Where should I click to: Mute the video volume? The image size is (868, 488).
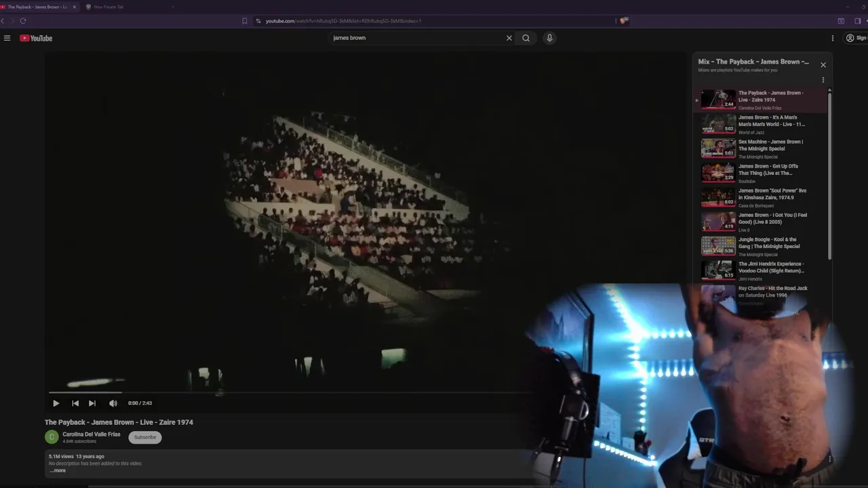click(x=113, y=403)
